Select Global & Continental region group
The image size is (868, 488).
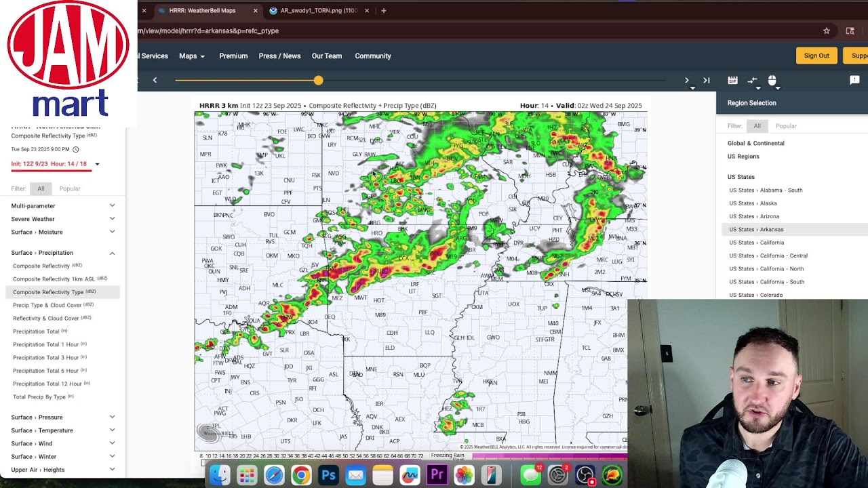[756, 144]
